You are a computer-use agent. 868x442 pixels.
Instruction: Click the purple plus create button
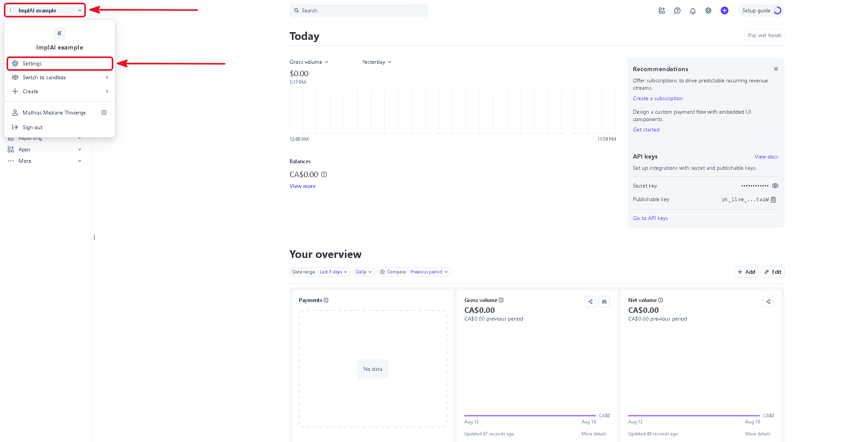pyautogui.click(x=724, y=10)
